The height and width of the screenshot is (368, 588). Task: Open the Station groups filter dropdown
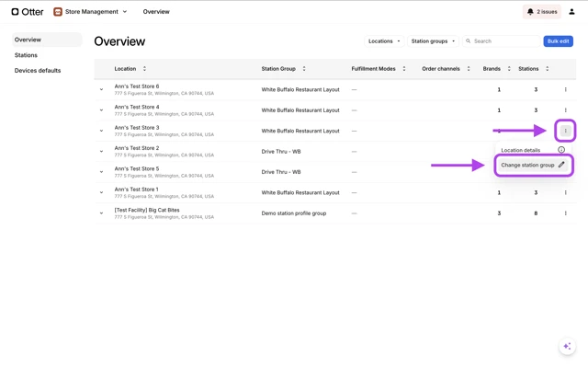[433, 41]
